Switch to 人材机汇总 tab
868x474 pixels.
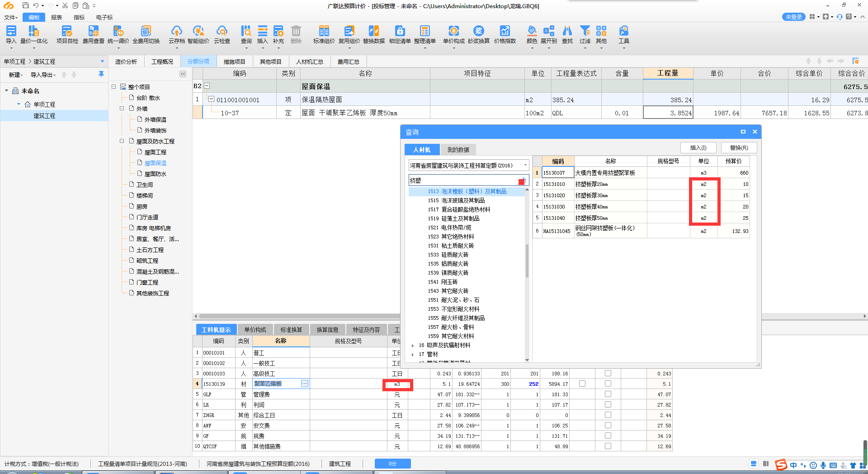coord(309,62)
